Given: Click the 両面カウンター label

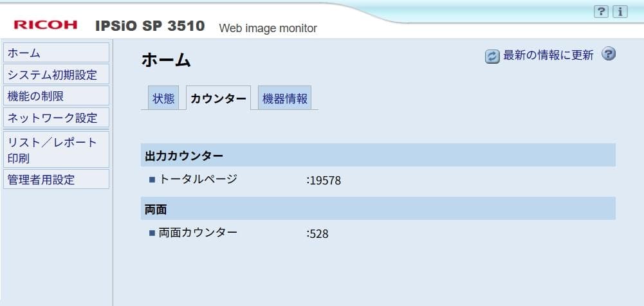Looking at the screenshot, I should [x=198, y=233].
